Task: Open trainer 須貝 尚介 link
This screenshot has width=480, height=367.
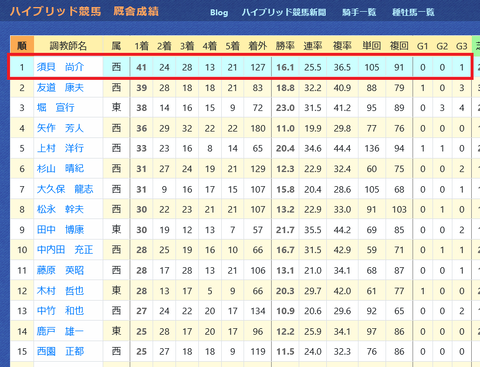Action: (x=60, y=67)
